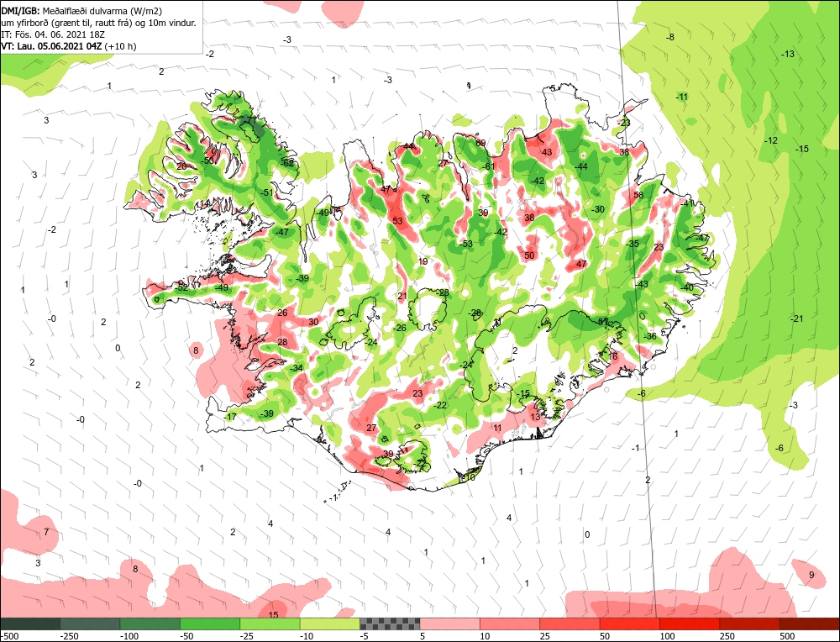The image size is (840, 642).
Task: Click the map value '20' in the Westfjords
Action: (181, 166)
